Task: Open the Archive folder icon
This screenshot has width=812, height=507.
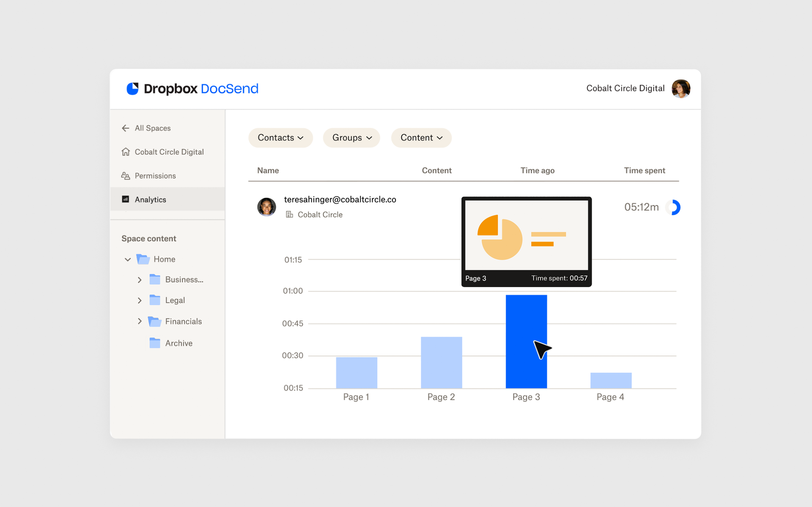Action: coord(154,343)
